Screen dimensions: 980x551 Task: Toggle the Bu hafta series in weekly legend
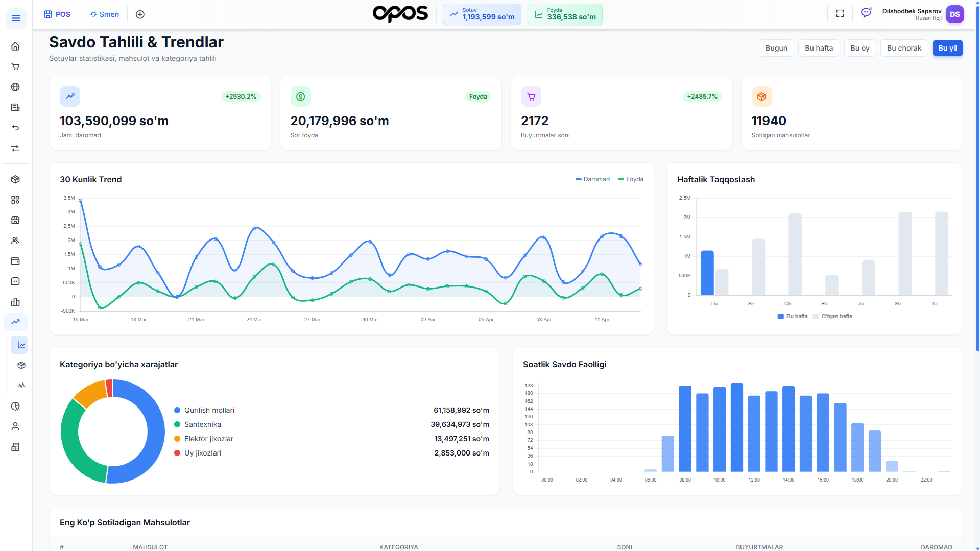click(x=792, y=317)
